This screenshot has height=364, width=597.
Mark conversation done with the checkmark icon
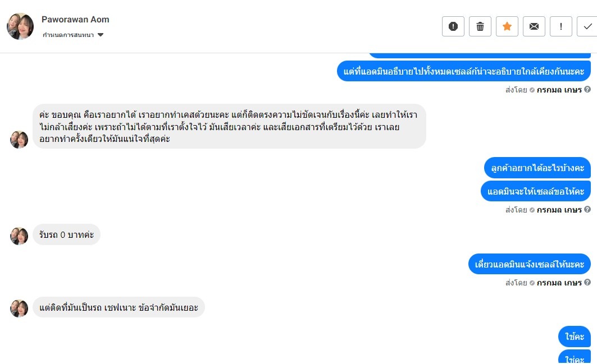click(x=587, y=26)
